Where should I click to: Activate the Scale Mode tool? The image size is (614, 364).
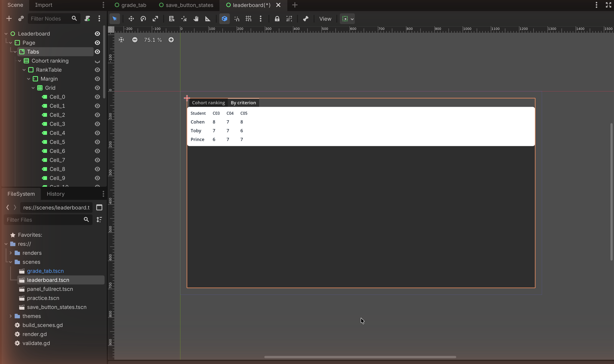point(155,19)
